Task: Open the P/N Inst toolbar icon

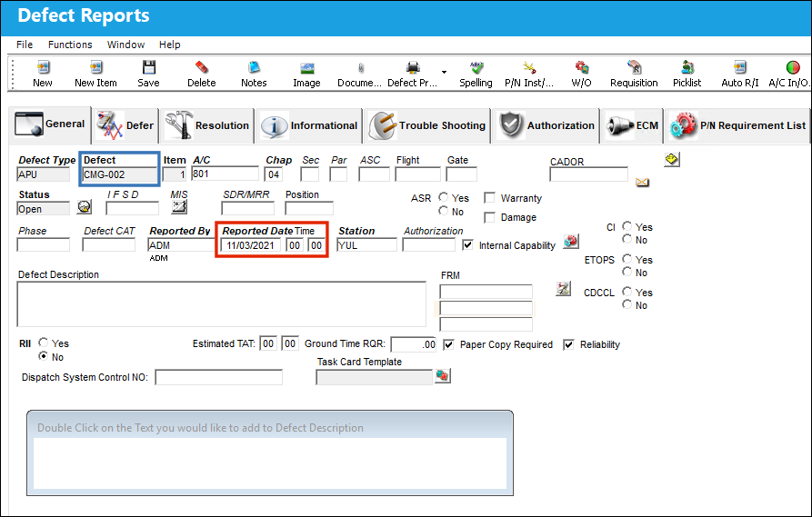Action: click(x=529, y=68)
